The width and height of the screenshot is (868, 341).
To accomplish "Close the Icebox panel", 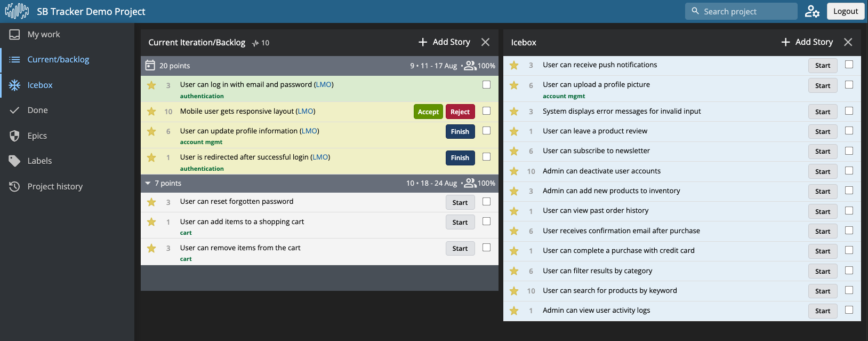I will click(x=848, y=42).
